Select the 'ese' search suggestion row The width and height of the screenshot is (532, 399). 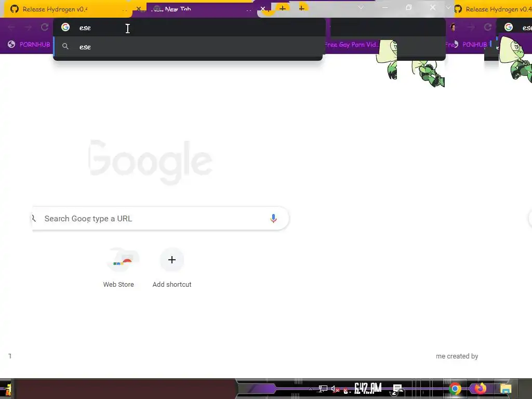188,47
